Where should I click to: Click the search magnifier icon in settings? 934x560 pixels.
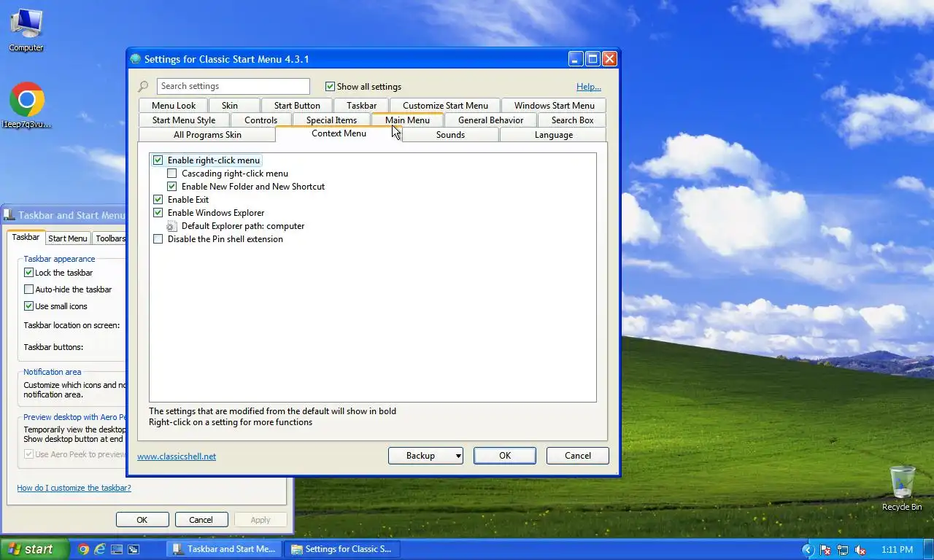click(143, 87)
